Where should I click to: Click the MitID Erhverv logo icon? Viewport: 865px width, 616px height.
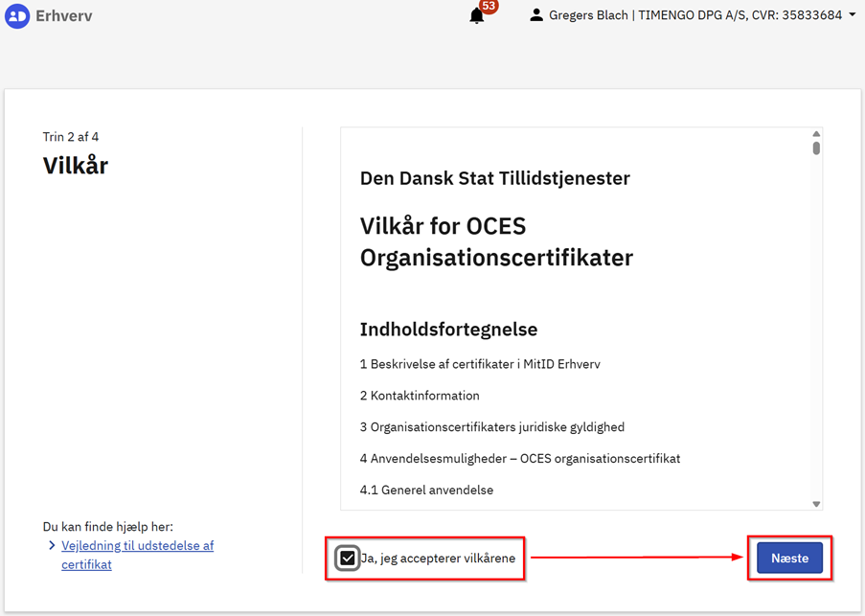click(x=17, y=16)
